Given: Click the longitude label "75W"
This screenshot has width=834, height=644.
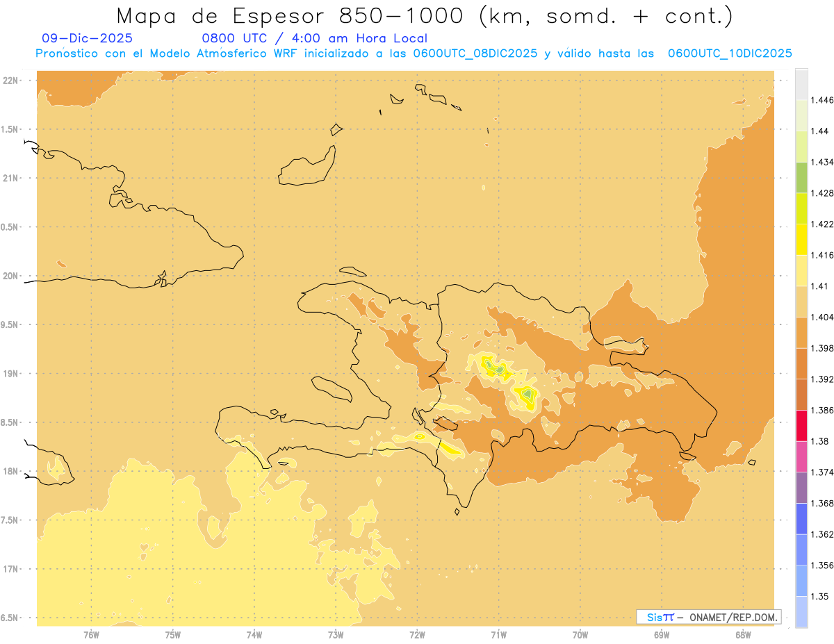Looking at the screenshot, I should (x=172, y=634).
